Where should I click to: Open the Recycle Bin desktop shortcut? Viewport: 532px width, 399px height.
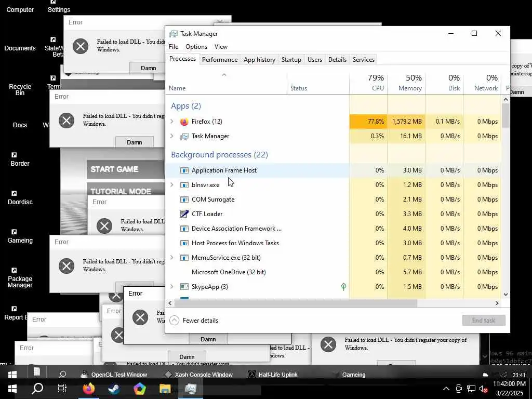pyautogui.click(x=20, y=89)
